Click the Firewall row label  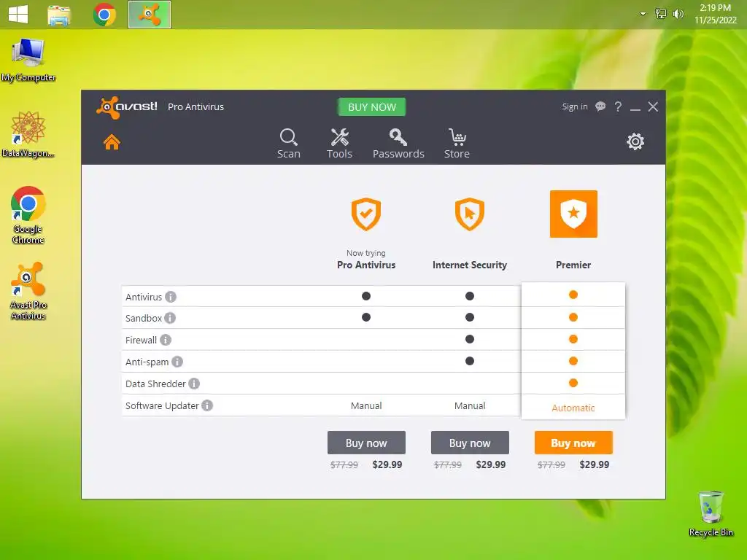[x=141, y=340]
